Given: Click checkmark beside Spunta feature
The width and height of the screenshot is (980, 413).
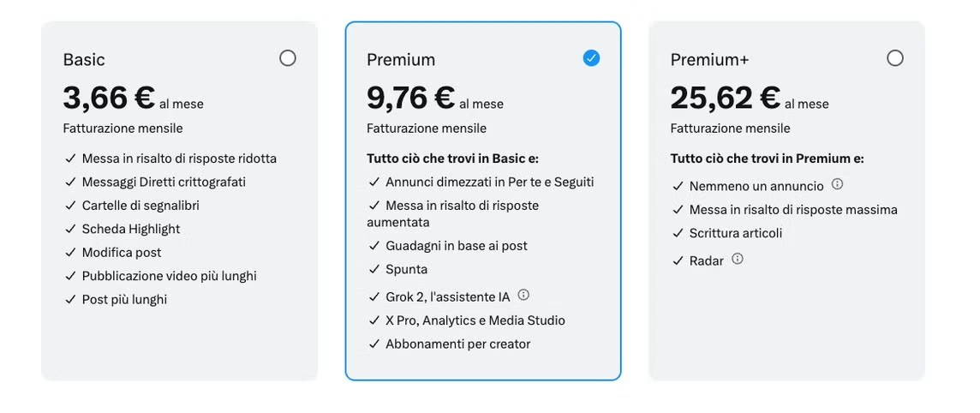Looking at the screenshot, I should tap(373, 269).
